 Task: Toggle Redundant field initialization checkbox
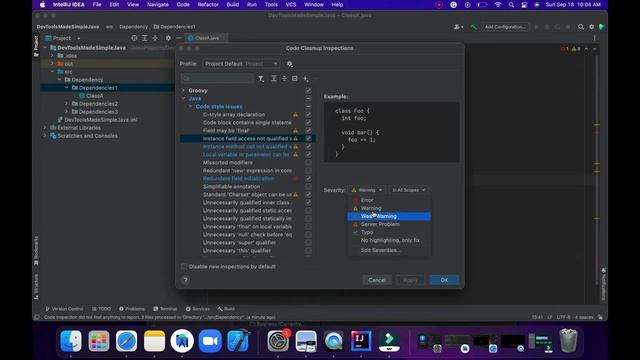click(x=308, y=179)
